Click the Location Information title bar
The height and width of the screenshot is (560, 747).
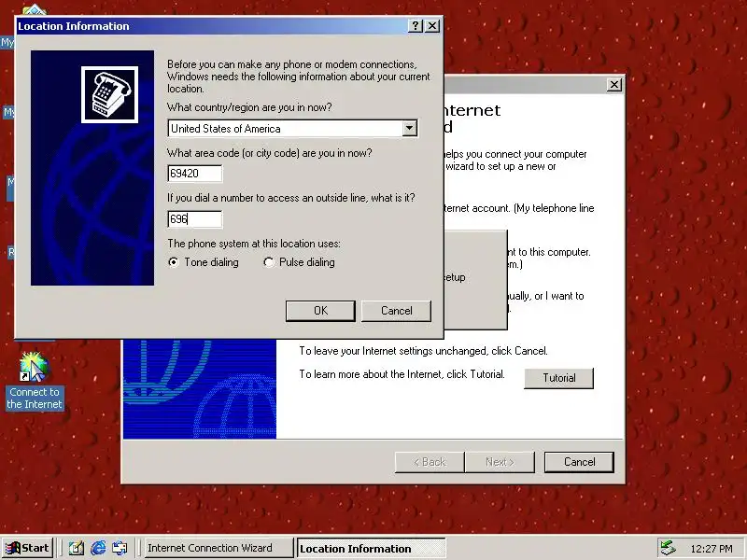211,26
